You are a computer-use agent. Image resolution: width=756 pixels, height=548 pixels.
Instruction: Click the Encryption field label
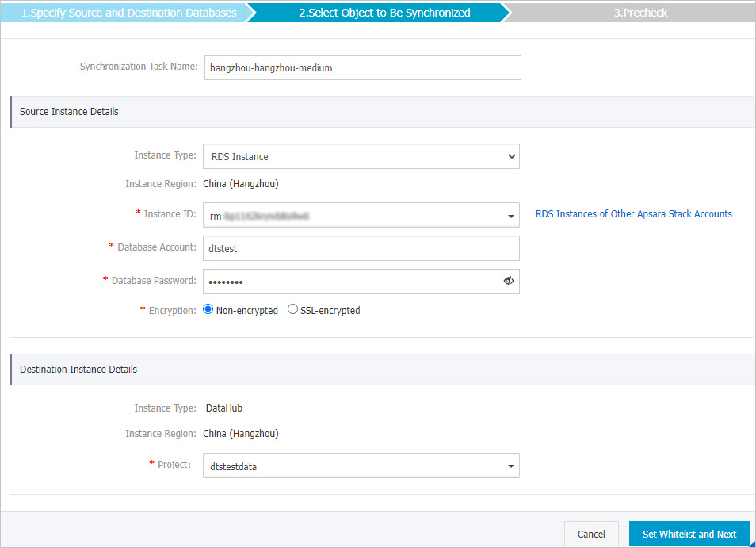click(x=172, y=311)
